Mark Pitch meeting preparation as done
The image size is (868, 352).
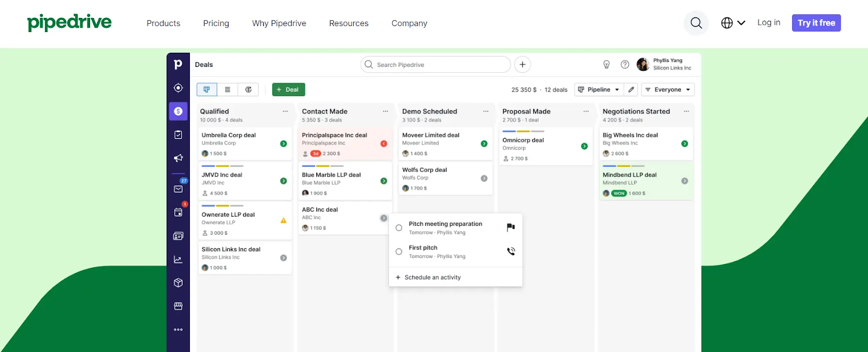(x=399, y=228)
